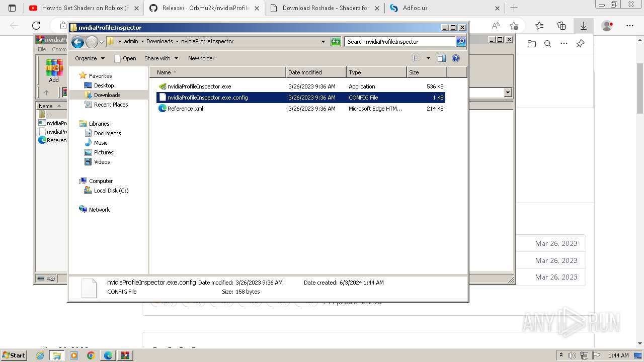Open Edge Favorites list icon
The image size is (644, 362).
click(539, 26)
